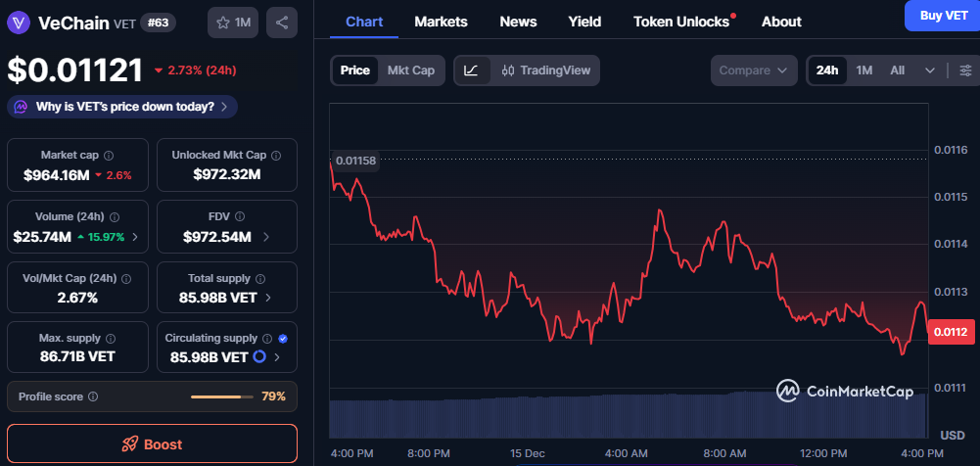Click Profile score info icon
This screenshot has height=466, width=980.
[x=93, y=396]
